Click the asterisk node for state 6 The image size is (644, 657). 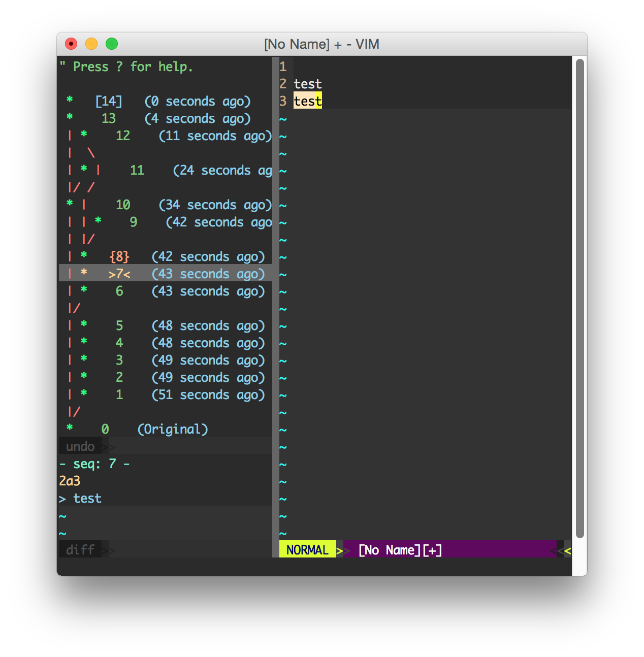(x=84, y=291)
